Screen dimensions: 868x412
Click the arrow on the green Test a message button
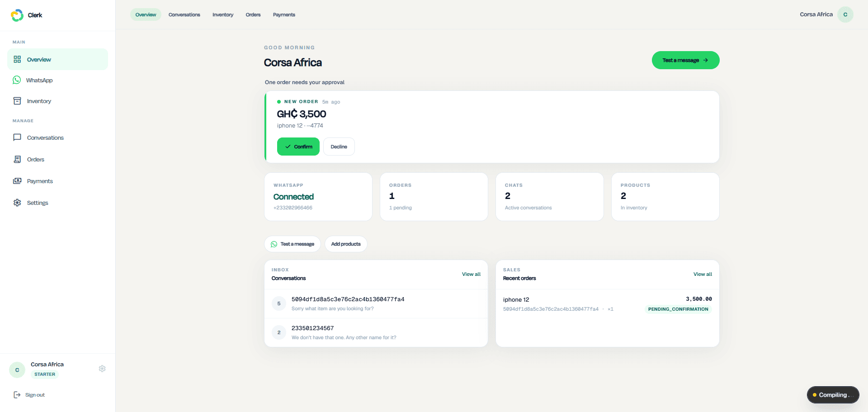click(x=706, y=60)
